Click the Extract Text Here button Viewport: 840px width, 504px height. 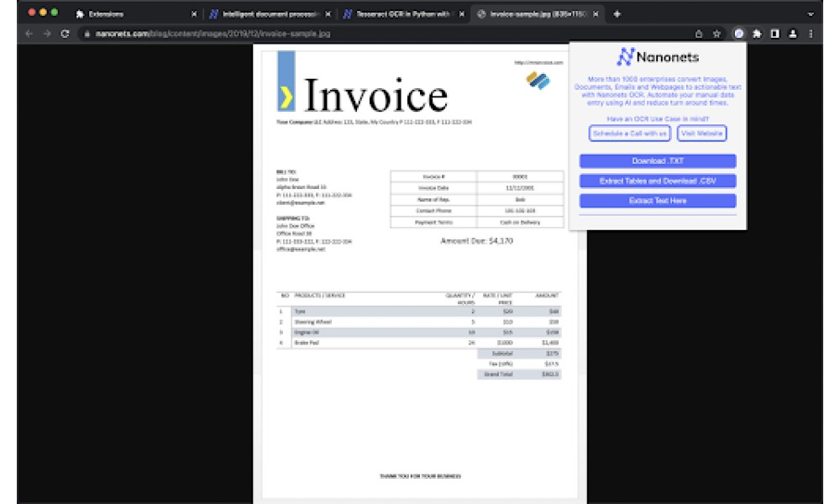click(658, 201)
